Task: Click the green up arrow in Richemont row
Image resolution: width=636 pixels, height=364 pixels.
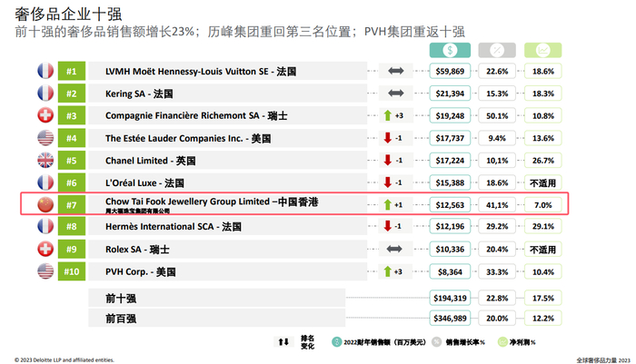Action: point(387,115)
